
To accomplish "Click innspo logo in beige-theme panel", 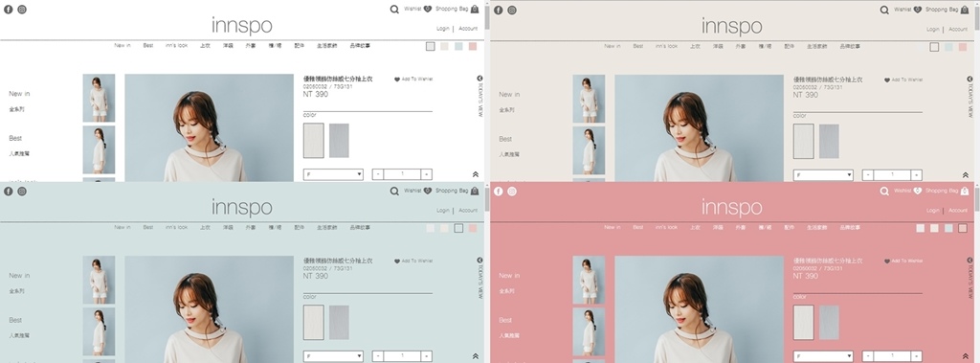I will pos(732,26).
